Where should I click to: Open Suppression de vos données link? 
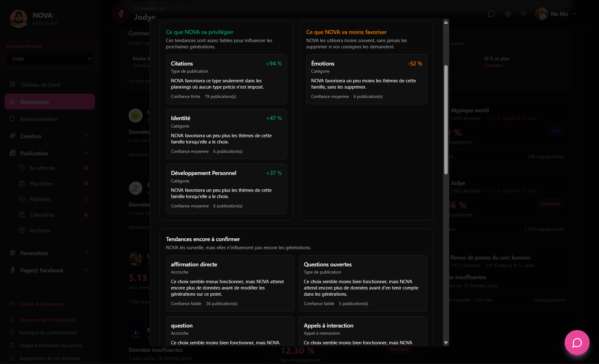point(50,358)
